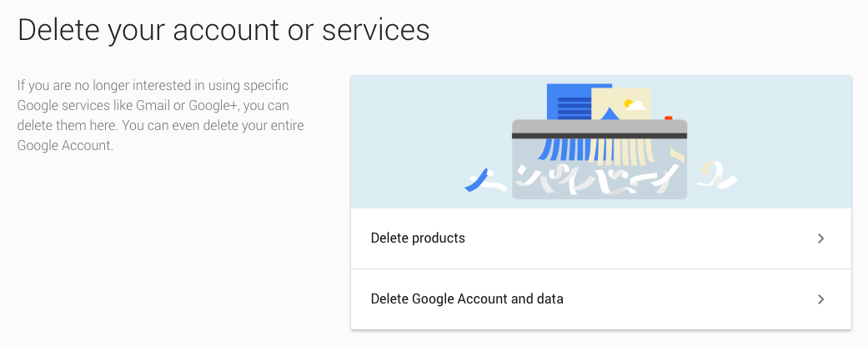Click the red button on the shredder

tap(668, 118)
